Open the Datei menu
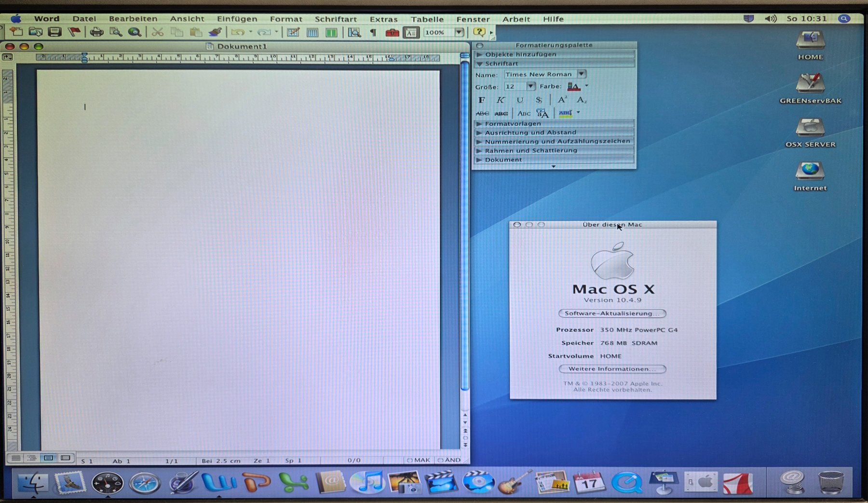Viewport: 868px width, 503px height. coord(84,19)
